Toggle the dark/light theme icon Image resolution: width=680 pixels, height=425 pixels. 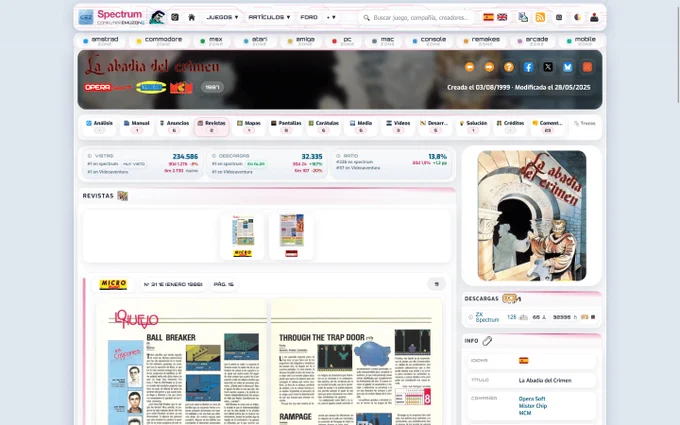point(577,17)
